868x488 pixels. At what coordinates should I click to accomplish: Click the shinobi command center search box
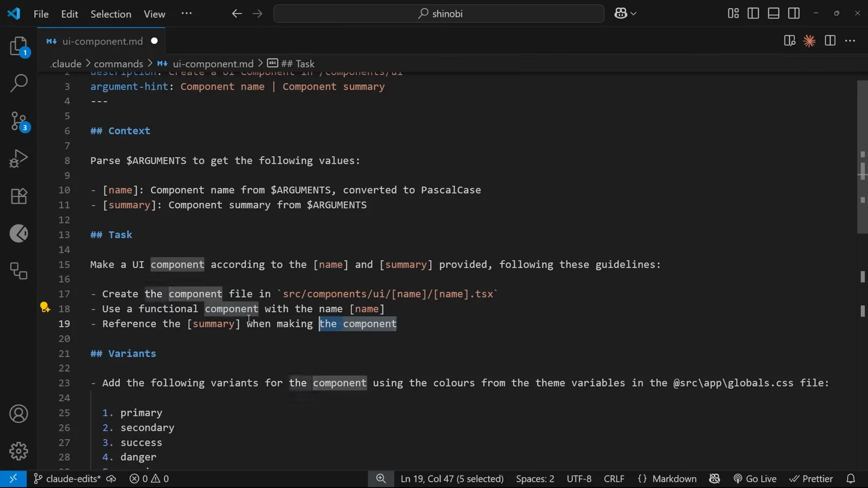[439, 14]
